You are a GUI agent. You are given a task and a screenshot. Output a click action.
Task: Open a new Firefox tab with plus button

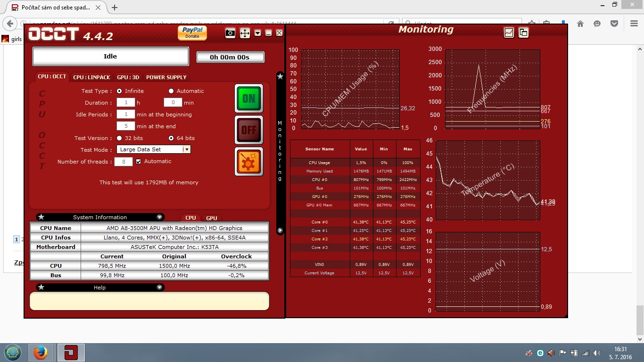(115, 8)
